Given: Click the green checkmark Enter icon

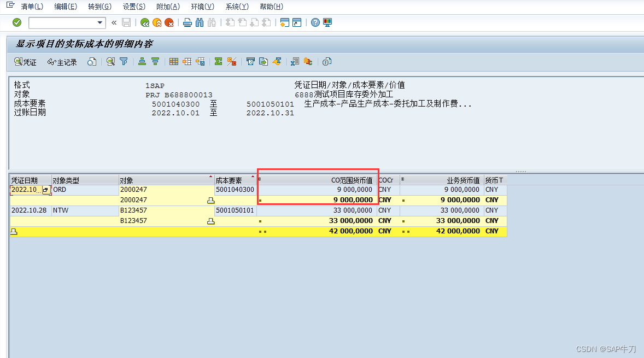Looking at the screenshot, I should click(17, 22).
